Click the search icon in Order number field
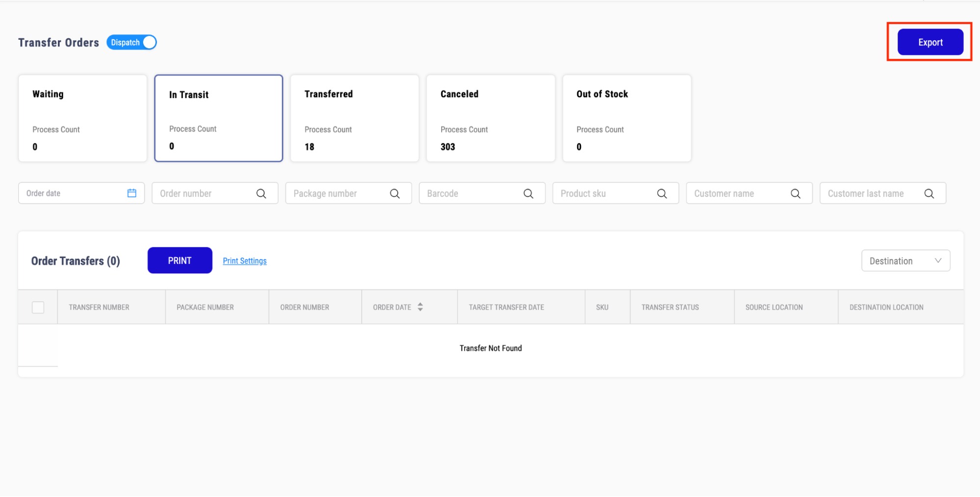This screenshot has height=497, width=980. tap(261, 194)
